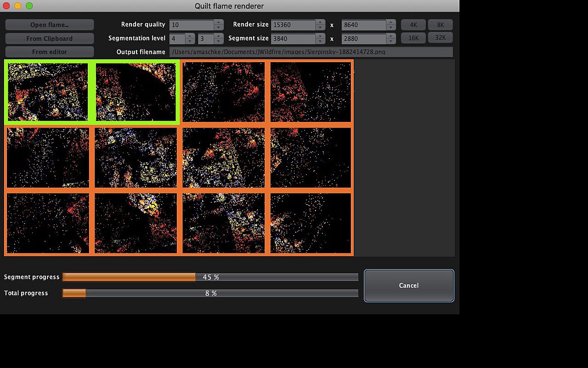Select the 4K preset button
588x368 pixels.
point(413,25)
